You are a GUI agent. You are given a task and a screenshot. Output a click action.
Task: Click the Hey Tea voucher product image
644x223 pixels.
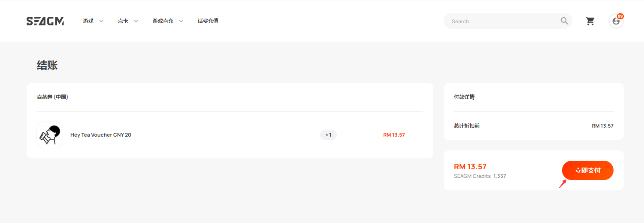coord(50,135)
